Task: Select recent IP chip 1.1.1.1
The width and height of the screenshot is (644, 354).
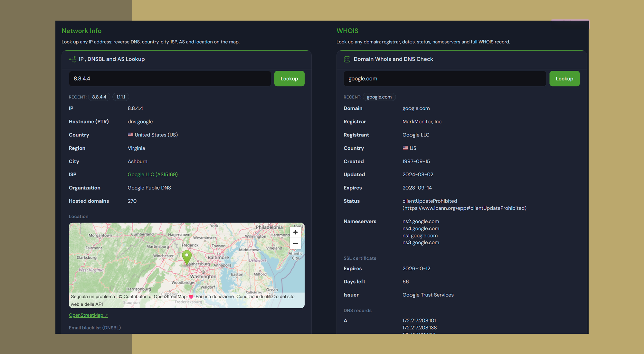Action: tap(121, 97)
